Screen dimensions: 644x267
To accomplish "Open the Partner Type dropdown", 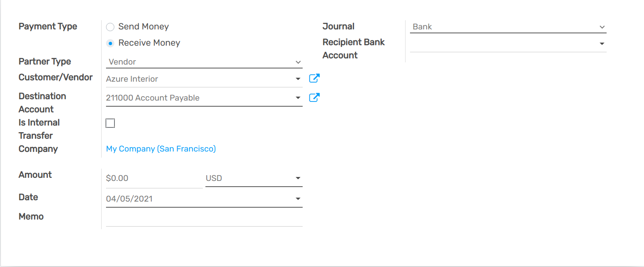I will 299,61.
